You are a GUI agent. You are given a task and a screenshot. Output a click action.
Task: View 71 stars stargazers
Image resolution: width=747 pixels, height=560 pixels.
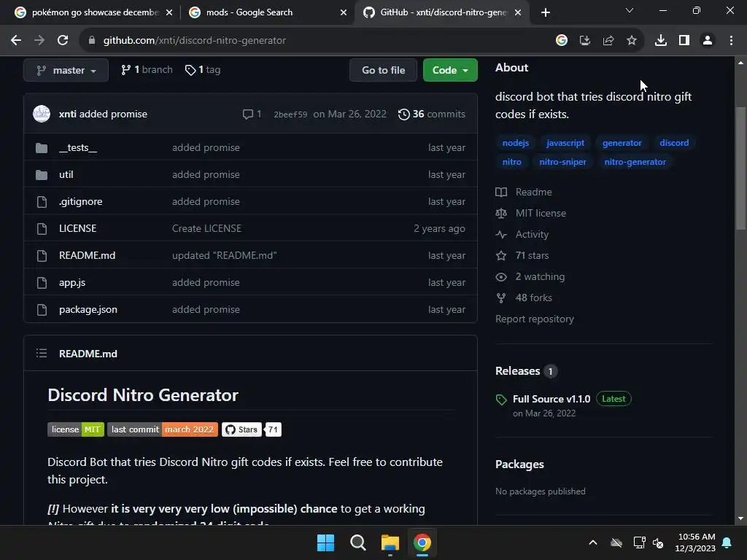522,256
